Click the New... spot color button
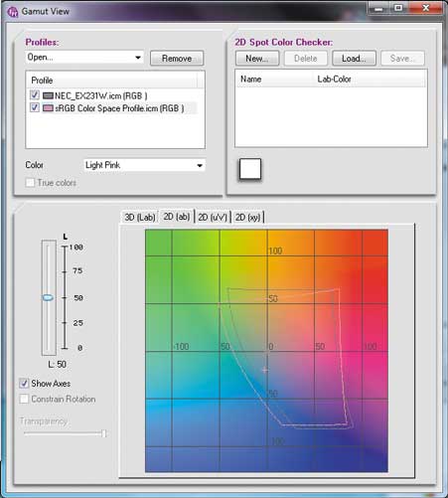The image size is (448, 498). pyautogui.click(x=257, y=59)
